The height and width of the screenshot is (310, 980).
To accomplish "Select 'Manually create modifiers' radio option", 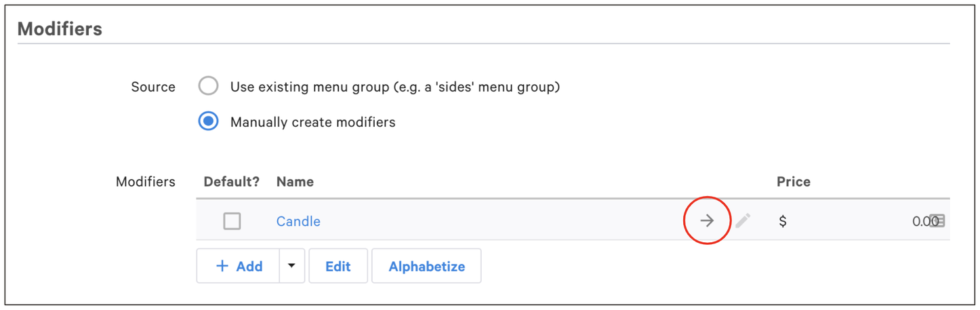I will (x=208, y=122).
